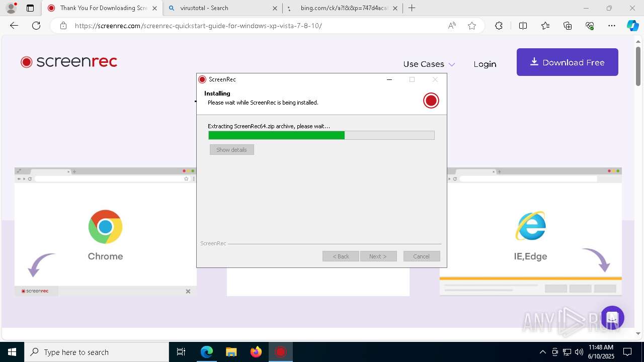Open the taskbar clock and date
This screenshot has width=644, height=362.
(601, 352)
